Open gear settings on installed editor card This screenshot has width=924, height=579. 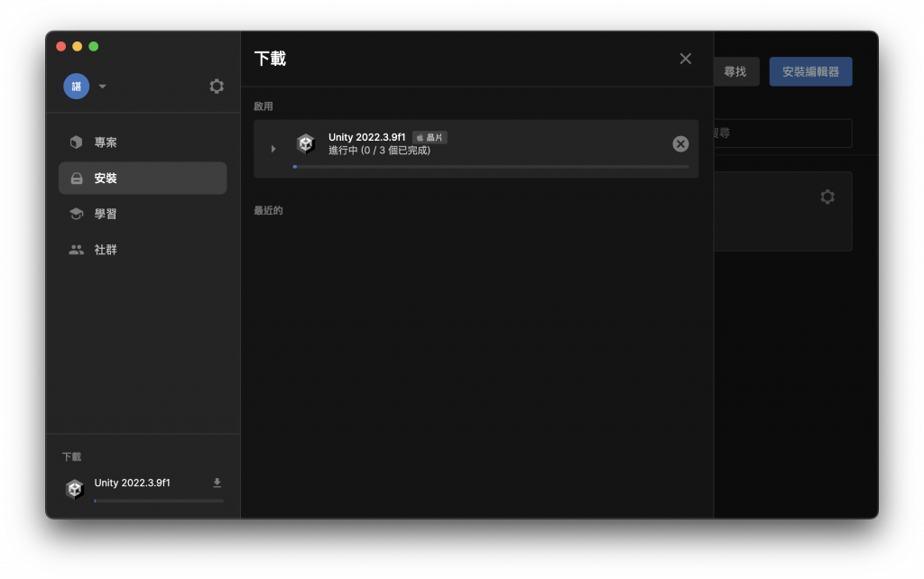(x=827, y=196)
